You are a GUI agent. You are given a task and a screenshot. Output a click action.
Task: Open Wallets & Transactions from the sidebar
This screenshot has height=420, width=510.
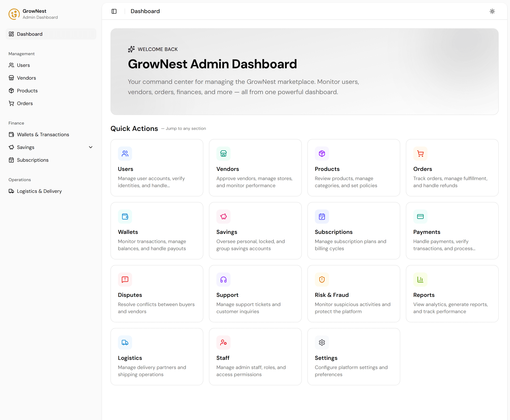[x=43, y=134]
